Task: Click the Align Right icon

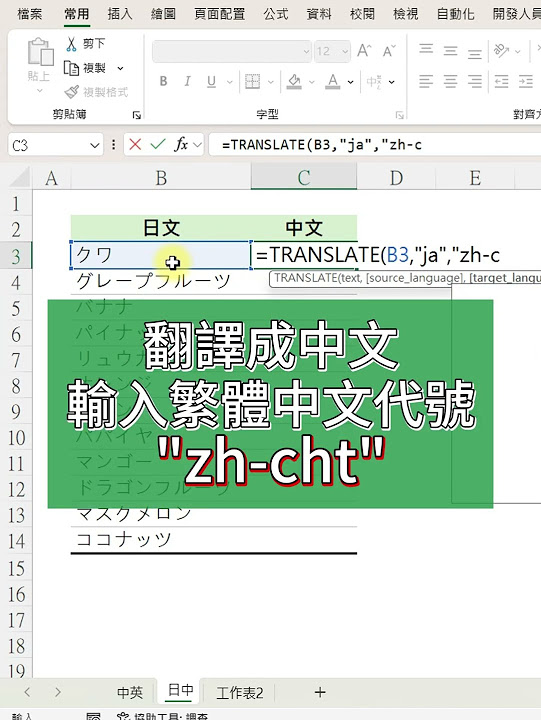Action: 475,82
